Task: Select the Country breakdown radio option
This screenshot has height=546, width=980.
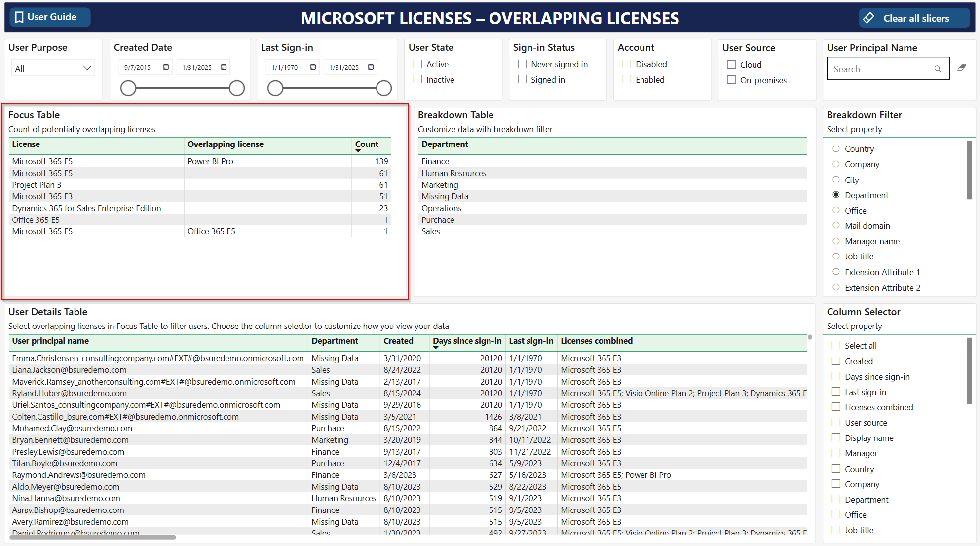Action: [x=836, y=149]
